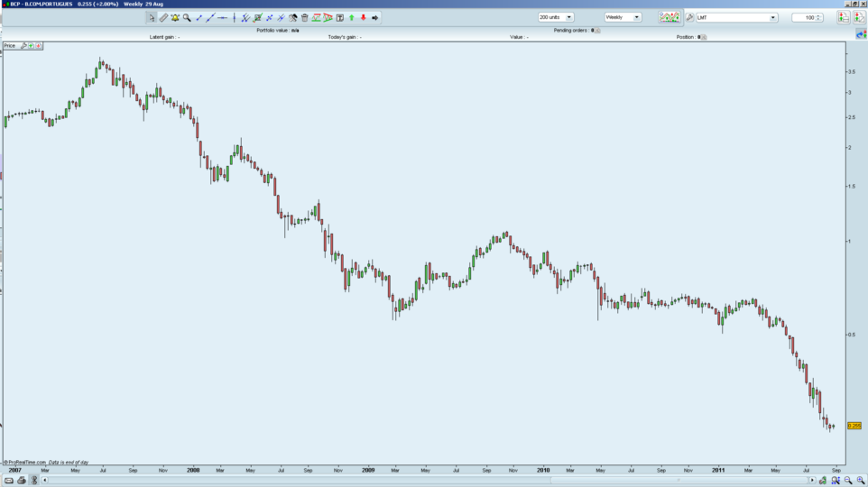The image size is (868, 487).
Task: Select the ruler measurement tool
Action: (x=163, y=18)
